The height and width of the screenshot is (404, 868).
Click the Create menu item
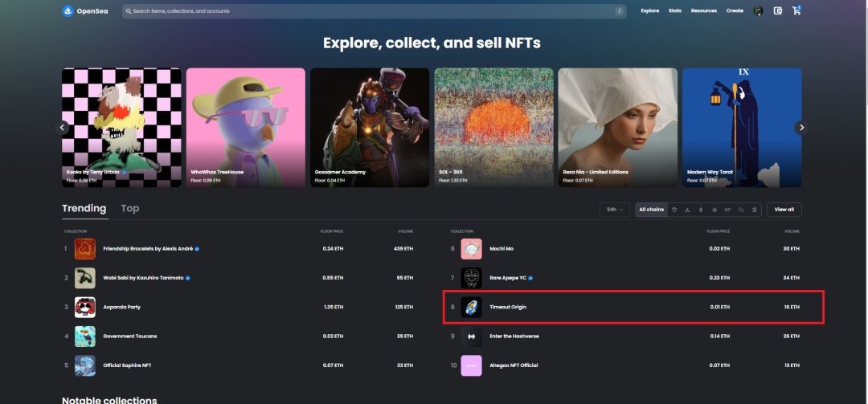click(x=735, y=10)
